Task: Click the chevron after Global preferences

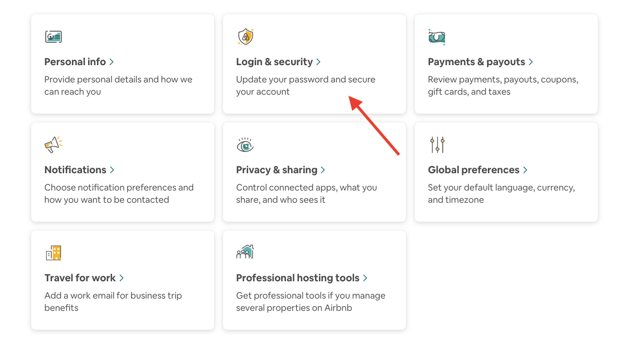Action: [x=526, y=170]
